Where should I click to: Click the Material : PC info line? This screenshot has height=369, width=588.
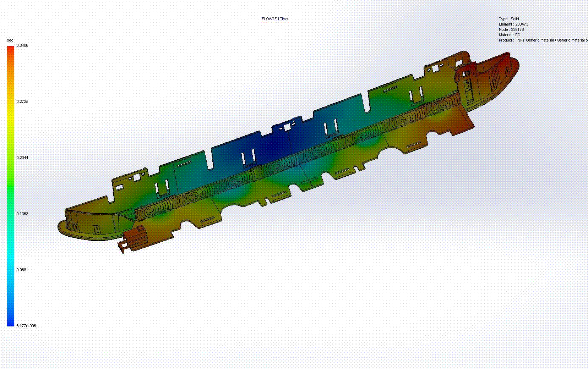point(509,35)
